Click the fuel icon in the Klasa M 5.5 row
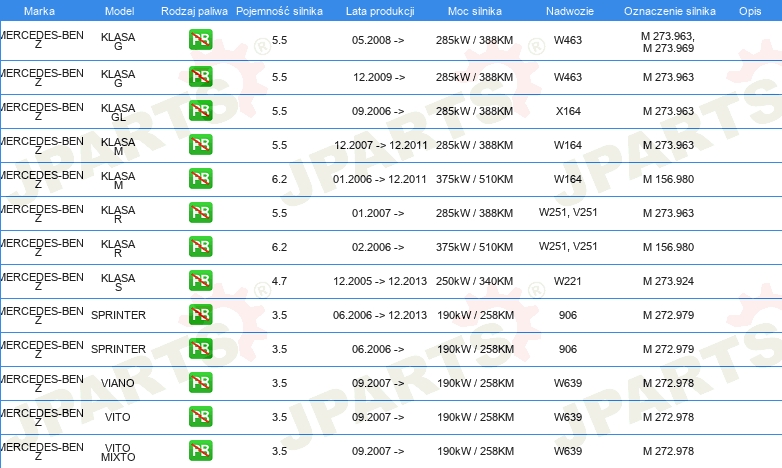782x468 pixels. (x=200, y=145)
